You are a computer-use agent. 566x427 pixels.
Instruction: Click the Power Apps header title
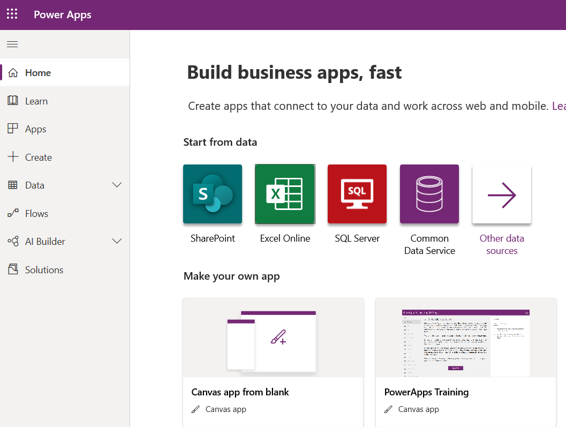point(62,14)
